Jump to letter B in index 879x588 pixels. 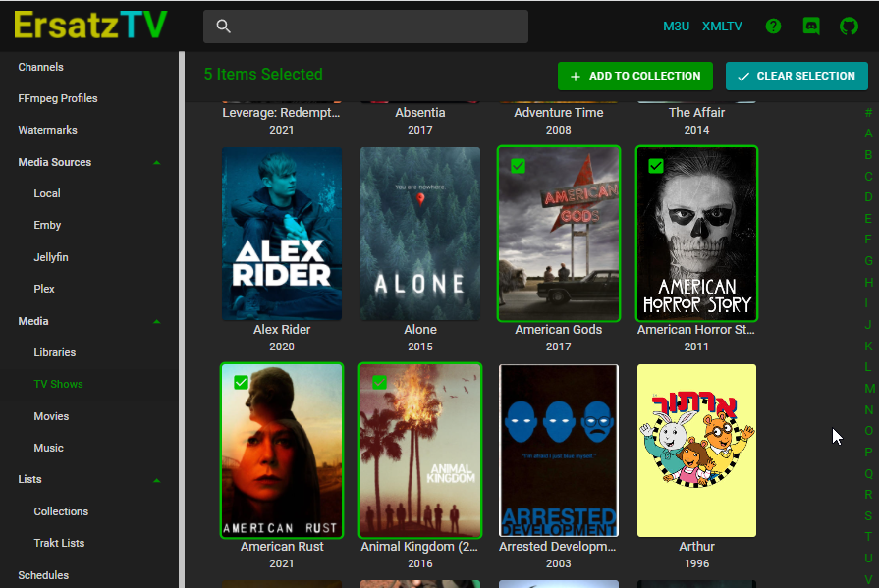(x=868, y=155)
